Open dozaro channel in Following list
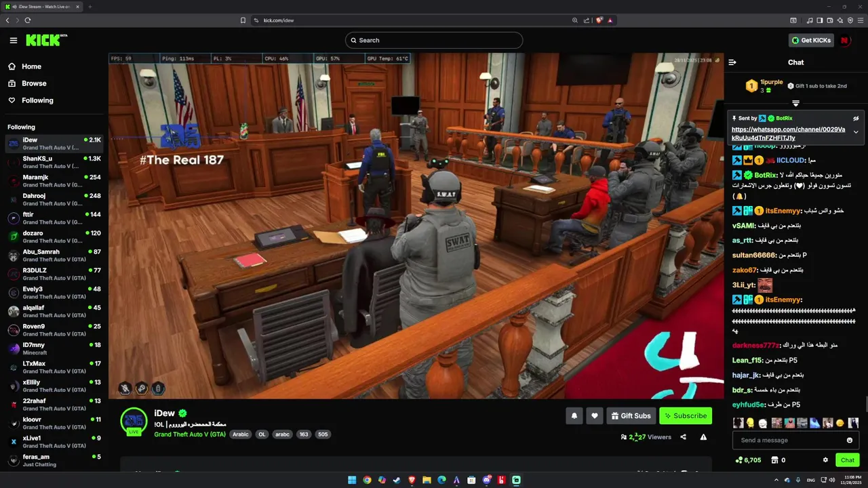Image resolution: width=868 pixels, height=488 pixels. pos(54,237)
